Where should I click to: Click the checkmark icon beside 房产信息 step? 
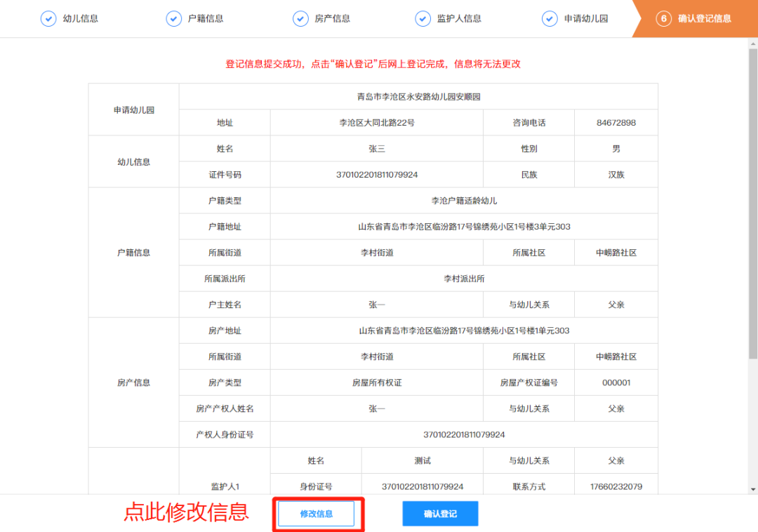pos(300,19)
